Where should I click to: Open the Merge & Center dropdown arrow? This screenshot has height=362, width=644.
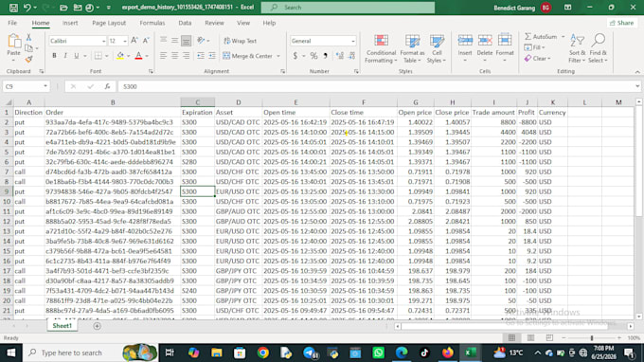coord(278,56)
